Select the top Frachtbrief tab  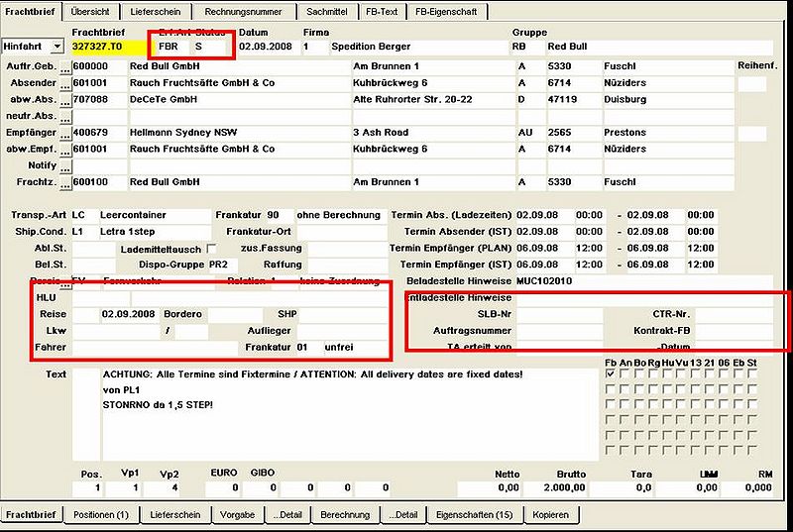tap(31, 11)
